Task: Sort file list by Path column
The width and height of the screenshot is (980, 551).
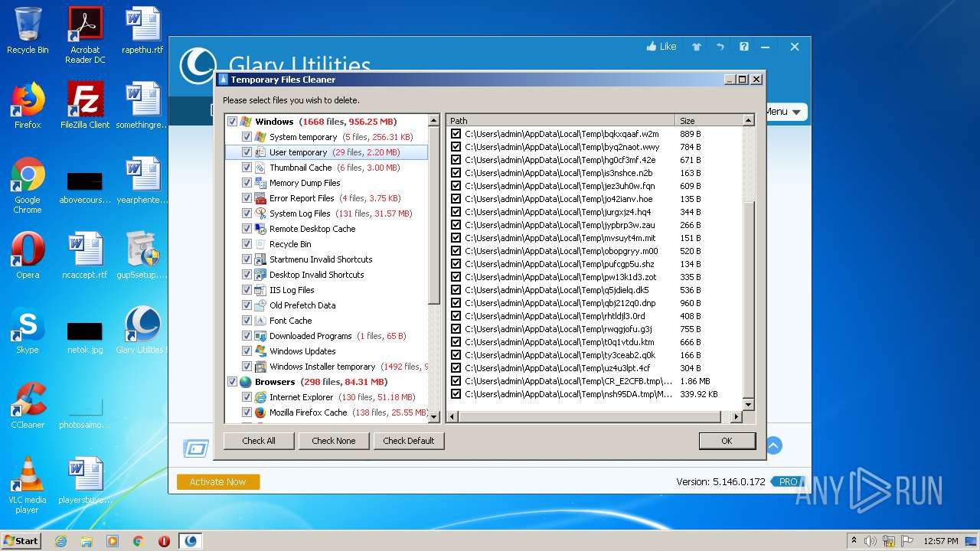Action: [560, 121]
